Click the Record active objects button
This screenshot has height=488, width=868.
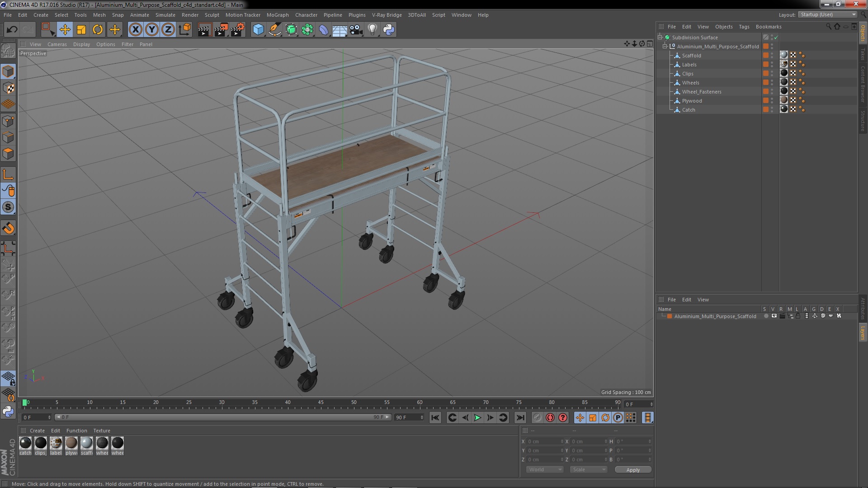point(537,418)
